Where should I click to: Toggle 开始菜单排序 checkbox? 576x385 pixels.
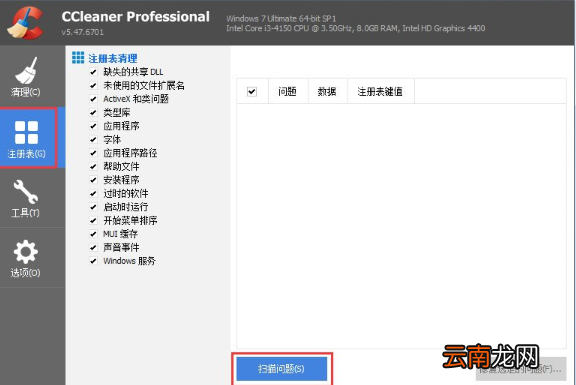(93, 220)
